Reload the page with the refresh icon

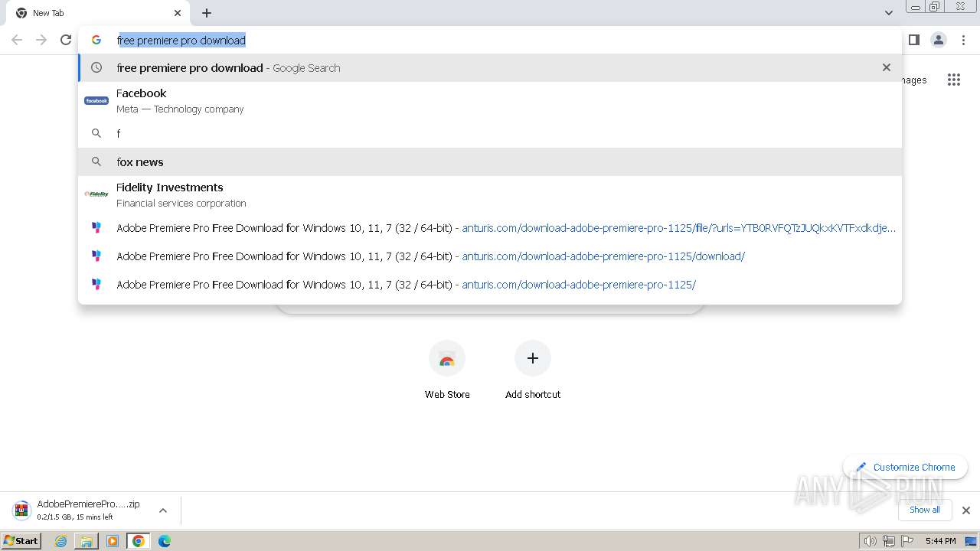tap(66, 40)
